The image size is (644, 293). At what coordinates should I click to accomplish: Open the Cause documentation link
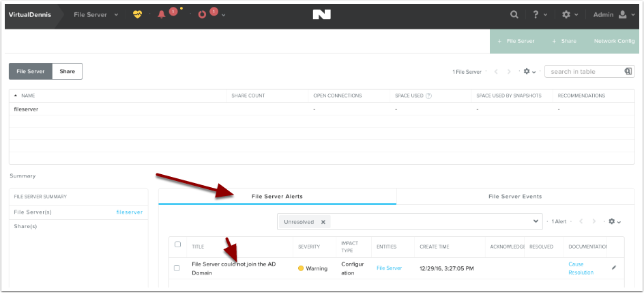pos(576,264)
